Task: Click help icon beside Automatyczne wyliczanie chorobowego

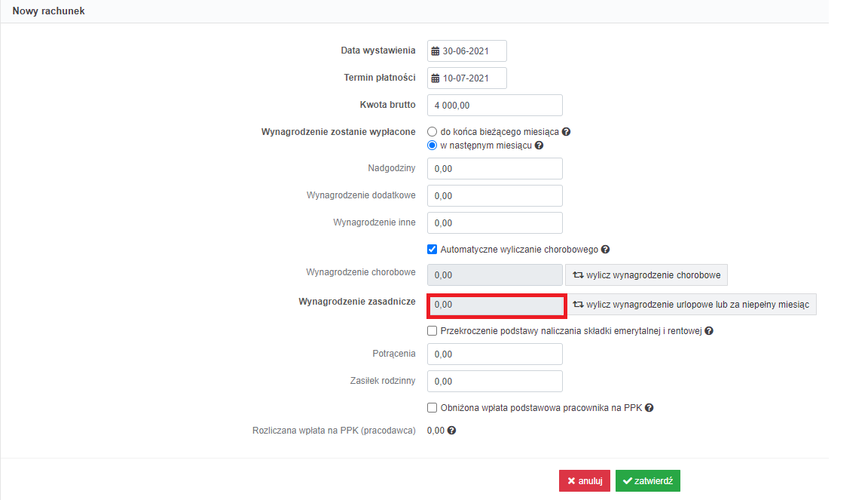Action: pyautogui.click(x=605, y=250)
